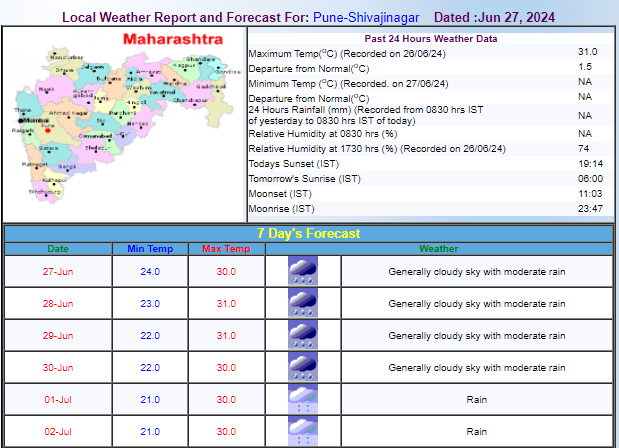Click the Todays Sunset (IST) label
619x448 pixels.
(x=294, y=164)
